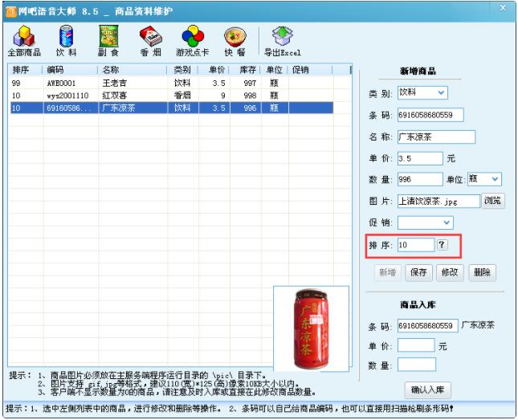
Task: Open 快餐 fast food category
Action: click(235, 41)
